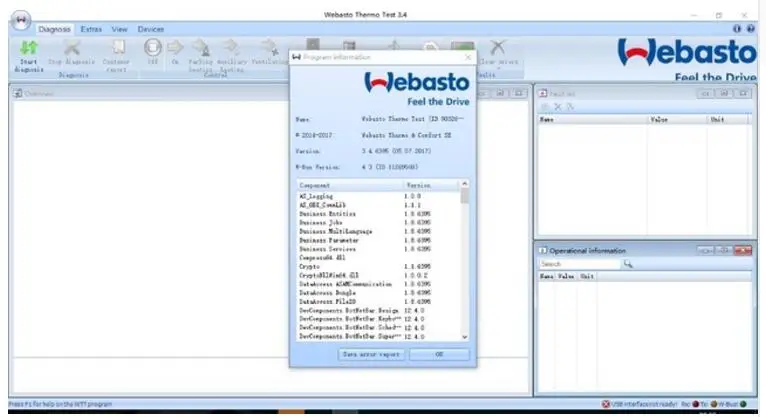Screen dimensions: 766x417
Task: Close the Operational information panel with red X
Action: click(743, 250)
